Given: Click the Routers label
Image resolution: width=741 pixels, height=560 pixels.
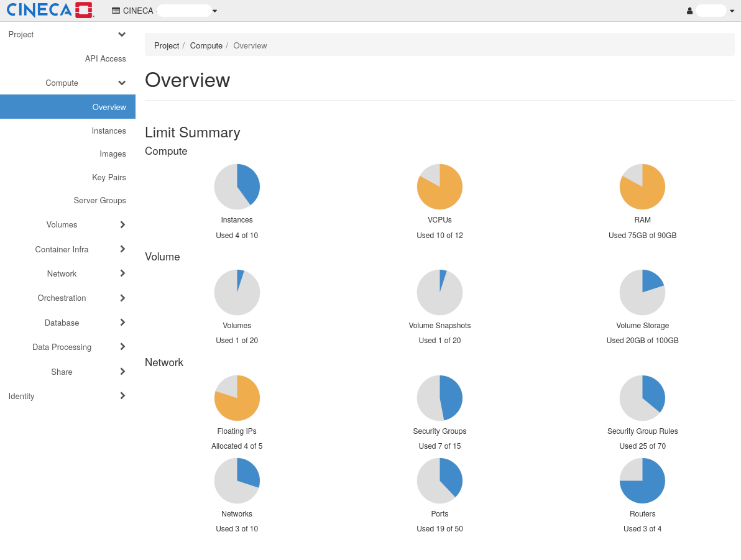Looking at the screenshot, I should pos(642,513).
